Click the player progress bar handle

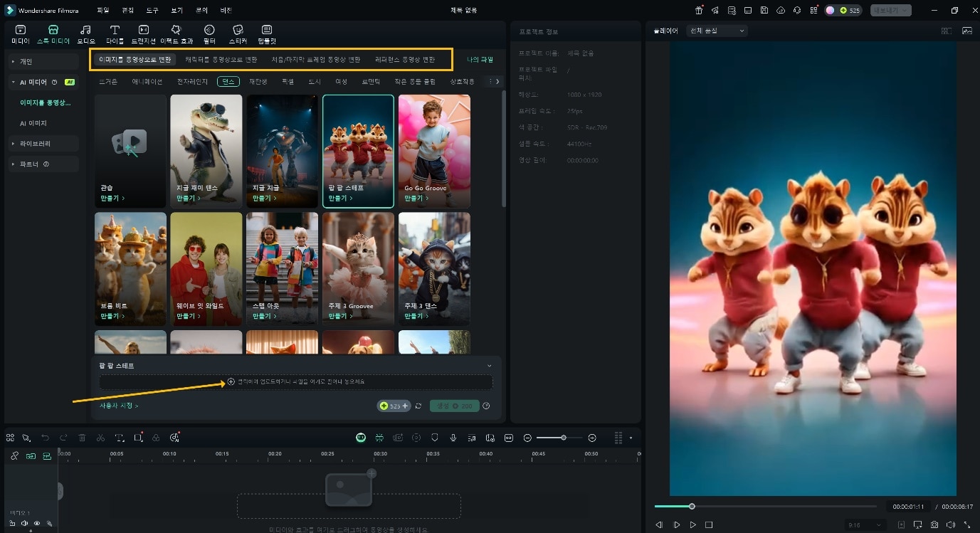click(691, 506)
